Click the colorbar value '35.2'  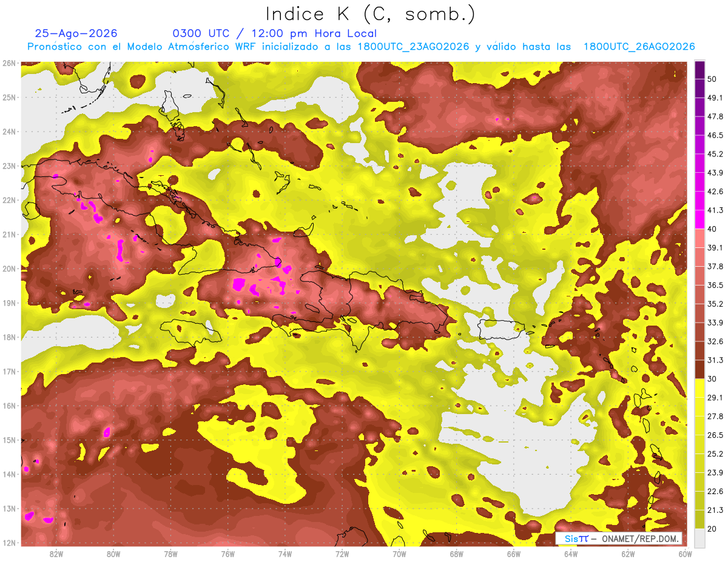pos(715,304)
